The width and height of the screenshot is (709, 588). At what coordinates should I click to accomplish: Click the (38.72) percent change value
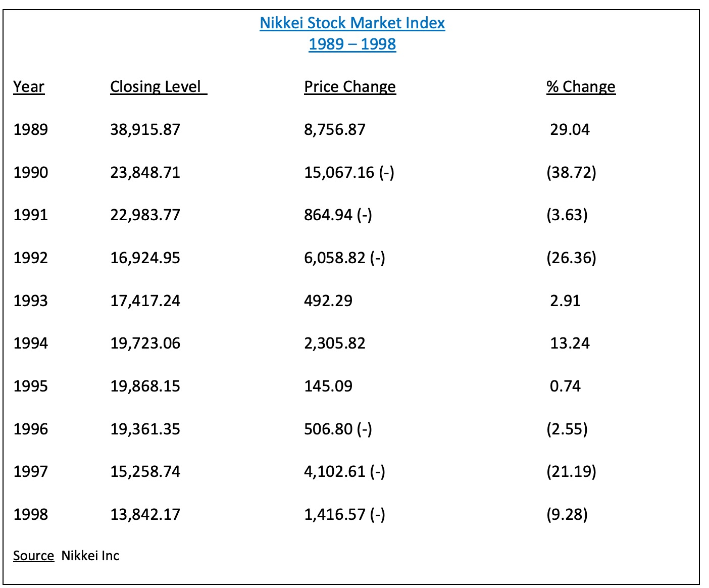(571, 173)
